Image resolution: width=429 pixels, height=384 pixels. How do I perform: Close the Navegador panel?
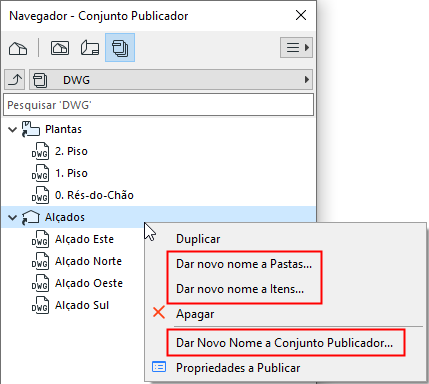click(x=301, y=15)
